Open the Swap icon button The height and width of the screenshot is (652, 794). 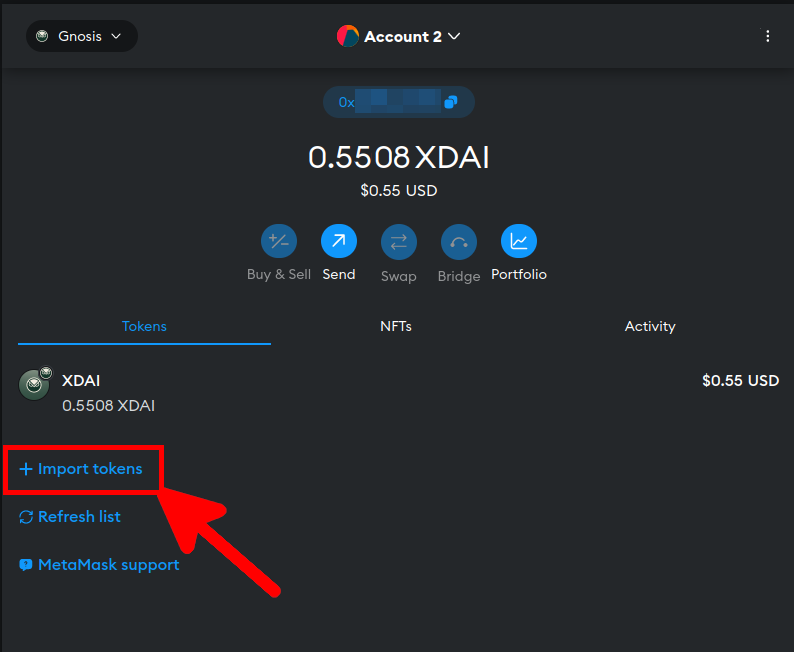[398, 241]
